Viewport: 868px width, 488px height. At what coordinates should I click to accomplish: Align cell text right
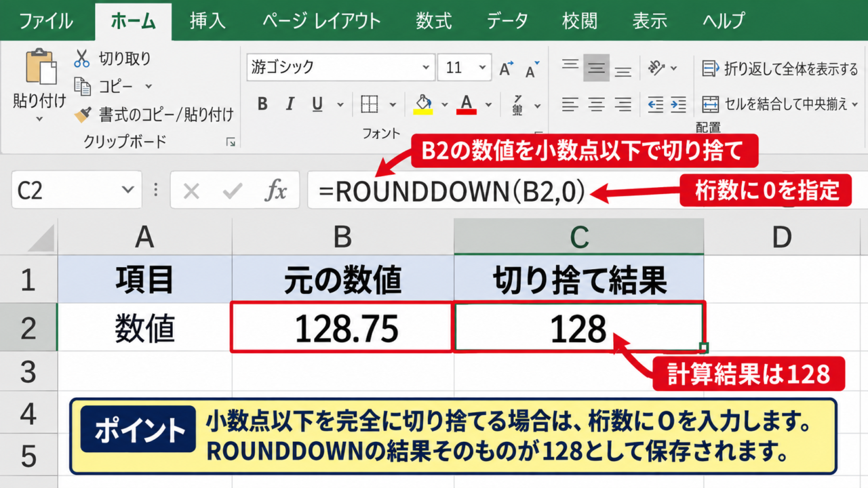click(623, 104)
